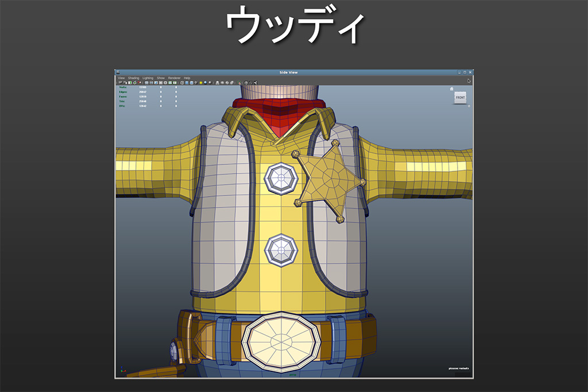
Task: Select the Smooth Shade All icon
Action: coord(187,83)
